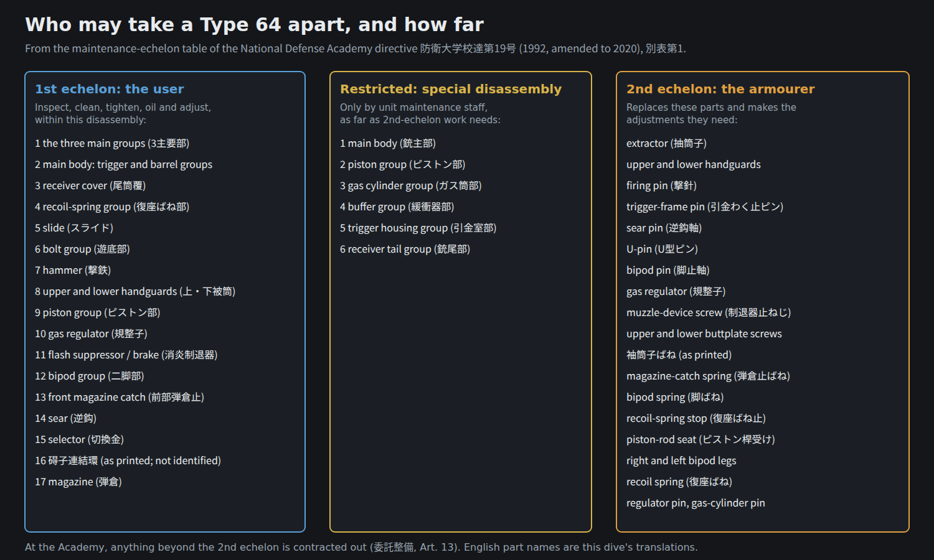This screenshot has width=934, height=560.
Task: Click 'piston-rod seat (ピストン桿受け)'
Action: pyautogui.click(x=701, y=439)
